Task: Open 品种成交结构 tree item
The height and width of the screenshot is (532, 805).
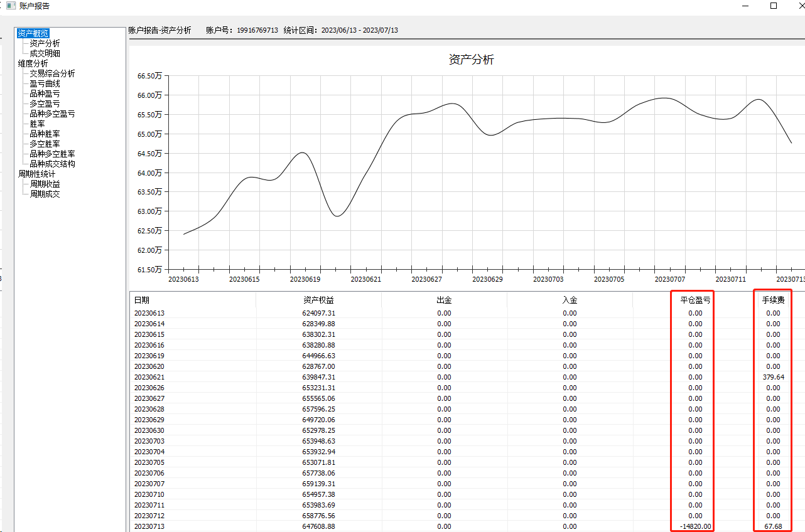Action: pyautogui.click(x=53, y=164)
